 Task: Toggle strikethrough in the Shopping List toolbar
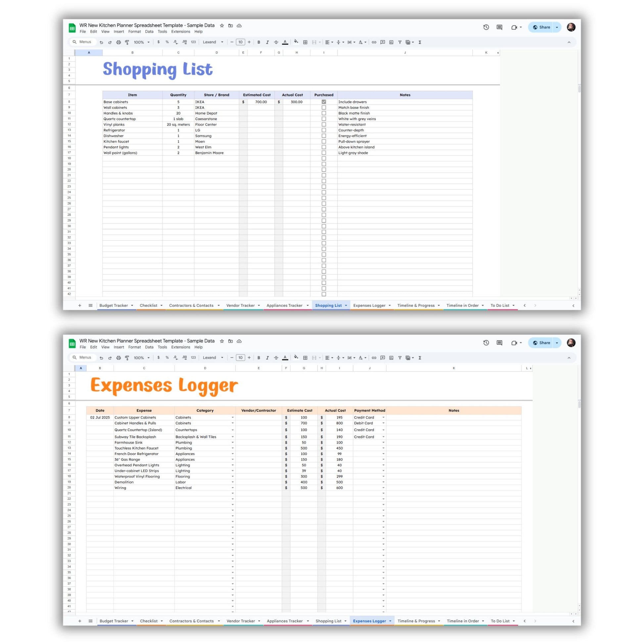tap(276, 42)
